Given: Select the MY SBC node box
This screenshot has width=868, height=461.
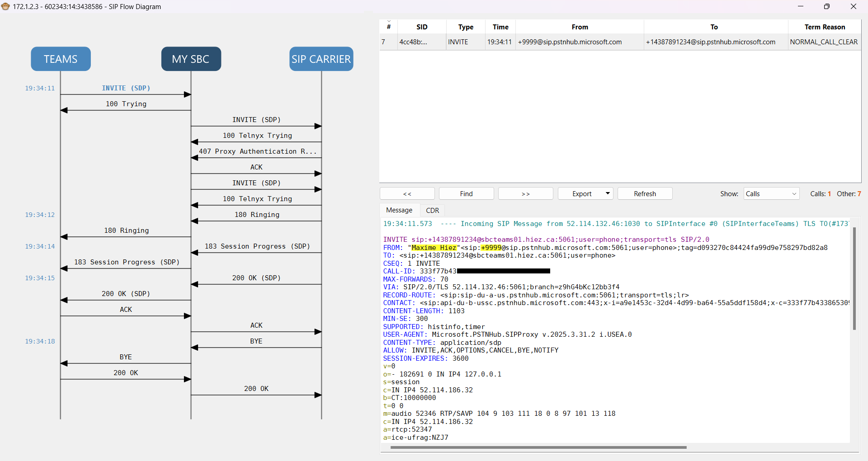Looking at the screenshot, I should click(x=191, y=59).
